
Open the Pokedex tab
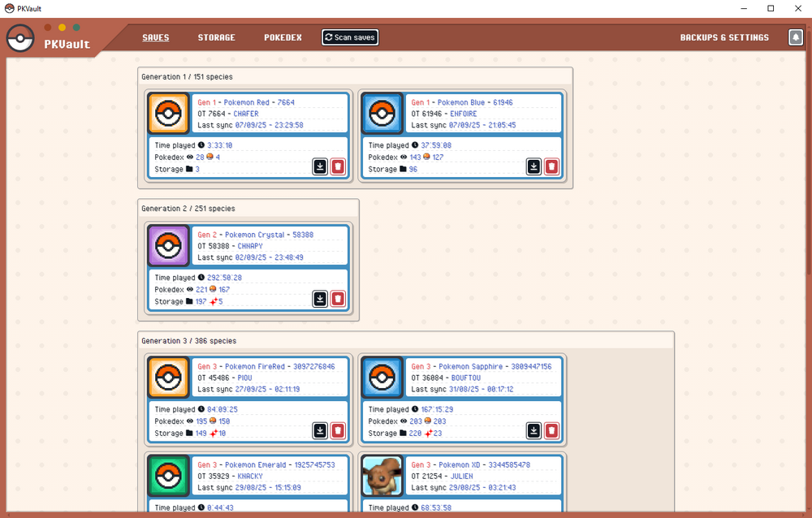(283, 37)
